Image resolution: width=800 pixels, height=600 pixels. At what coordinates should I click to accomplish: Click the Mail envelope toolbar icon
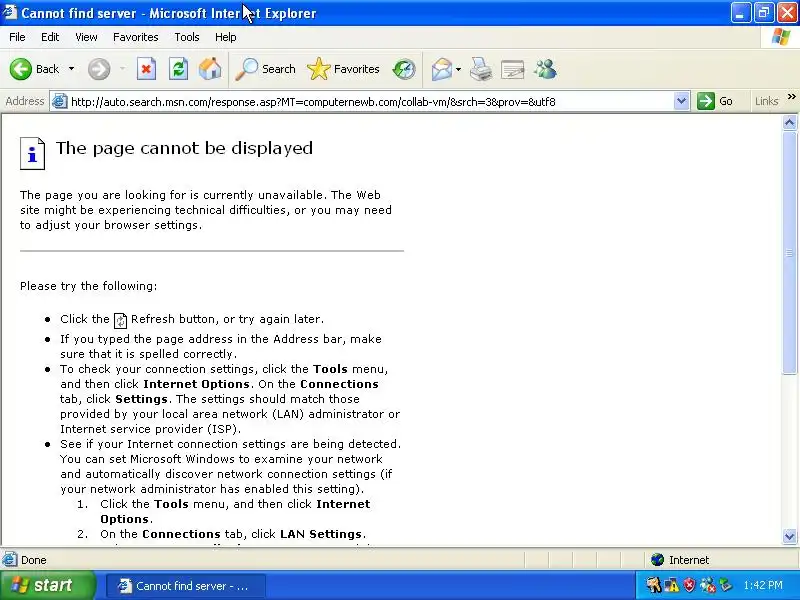[x=441, y=69]
